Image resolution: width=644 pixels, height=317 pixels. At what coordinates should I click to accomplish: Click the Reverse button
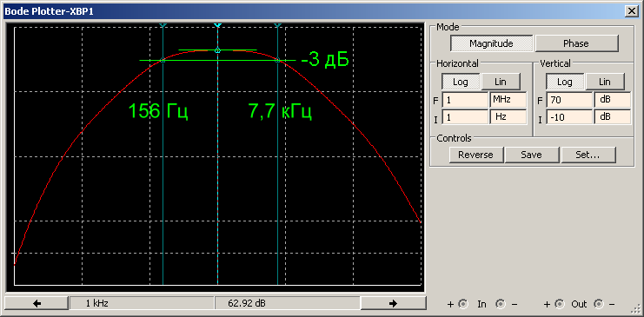coord(475,155)
